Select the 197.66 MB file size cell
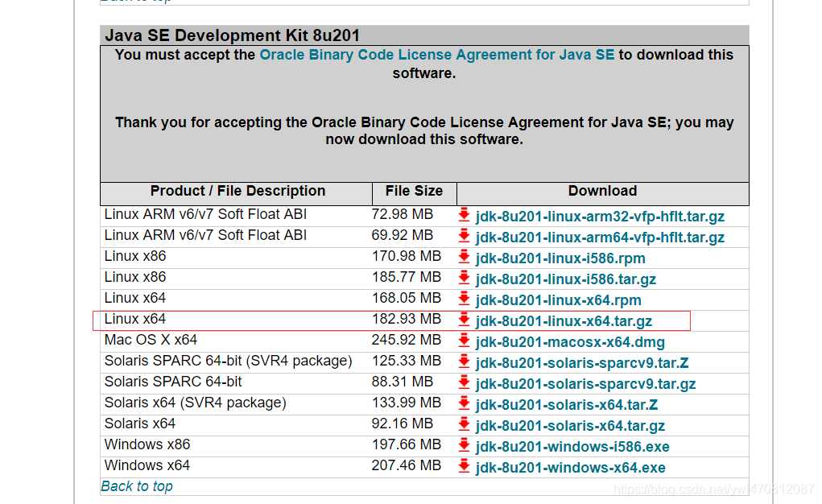This screenshot has width=822, height=504. 407,445
